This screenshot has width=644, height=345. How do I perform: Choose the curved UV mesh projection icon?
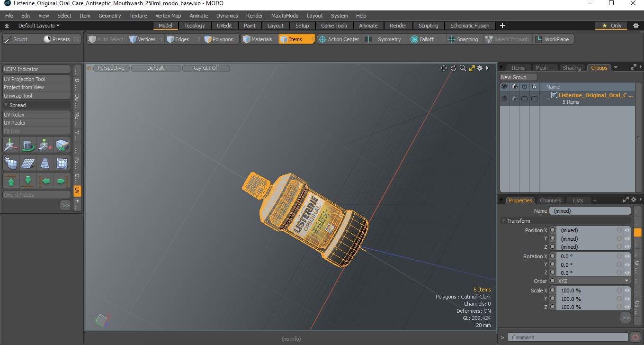[x=11, y=163]
